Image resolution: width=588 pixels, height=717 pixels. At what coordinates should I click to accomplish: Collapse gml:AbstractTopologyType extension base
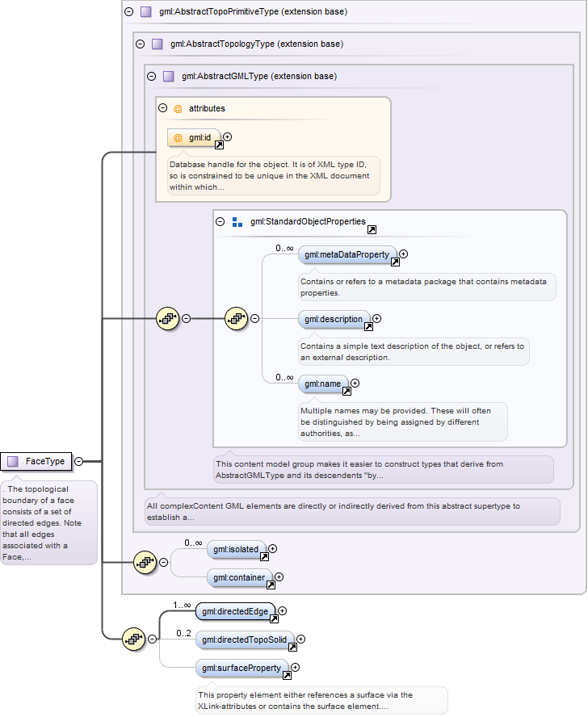[x=141, y=44]
